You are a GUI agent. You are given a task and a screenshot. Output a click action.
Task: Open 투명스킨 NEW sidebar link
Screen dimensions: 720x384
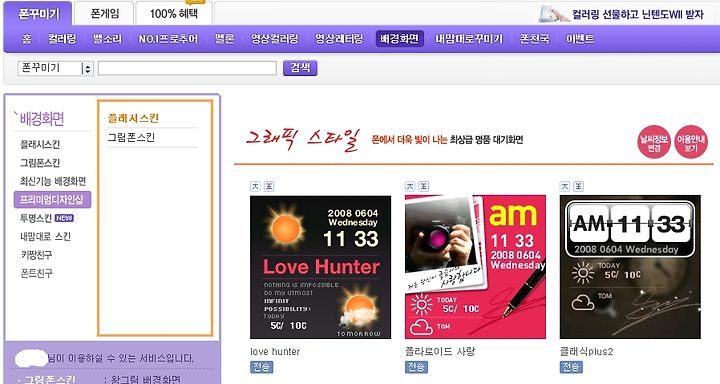(46, 218)
